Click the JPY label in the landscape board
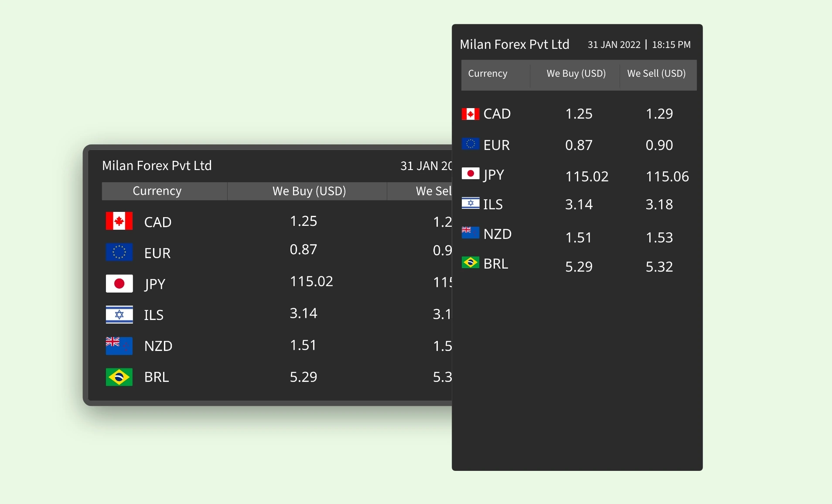 coord(155,285)
